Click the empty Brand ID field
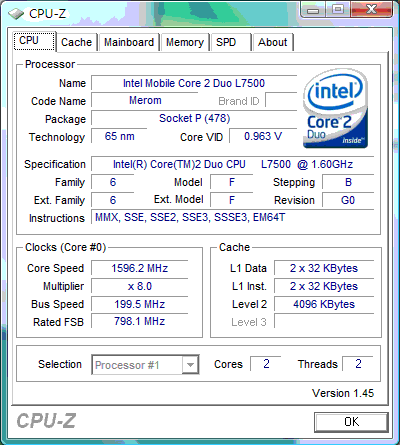The width and height of the screenshot is (400, 445). 281,100
